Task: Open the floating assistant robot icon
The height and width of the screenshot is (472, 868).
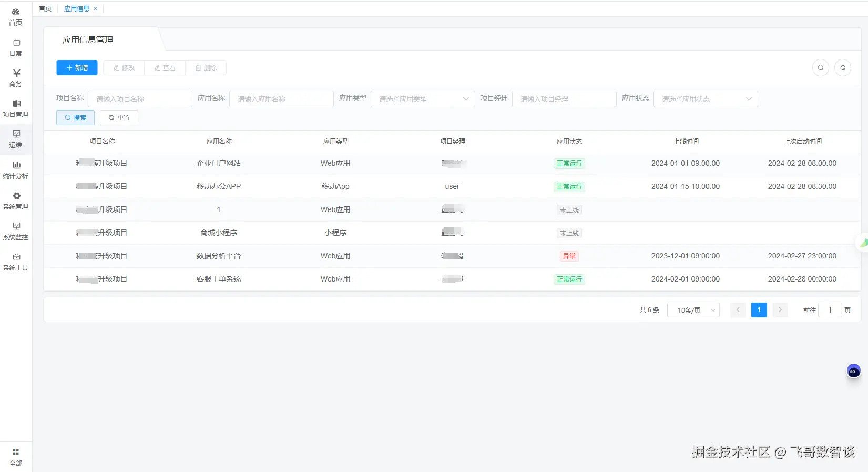Action: (x=853, y=371)
